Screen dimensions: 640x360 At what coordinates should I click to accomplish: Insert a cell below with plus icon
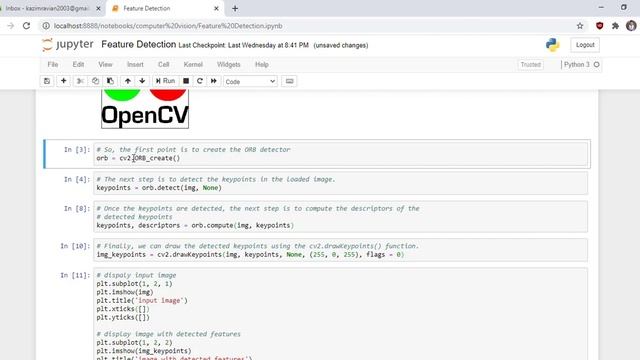pos(64,81)
